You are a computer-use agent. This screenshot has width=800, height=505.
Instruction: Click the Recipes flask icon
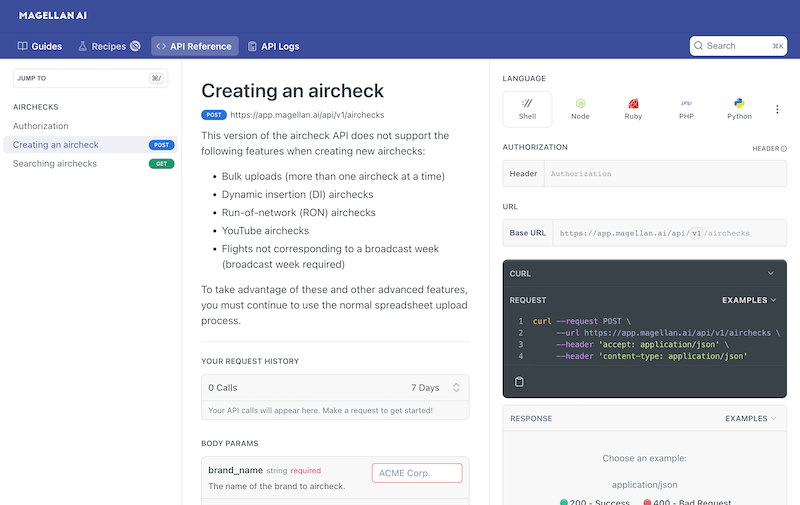pyautogui.click(x=82, y=46)
